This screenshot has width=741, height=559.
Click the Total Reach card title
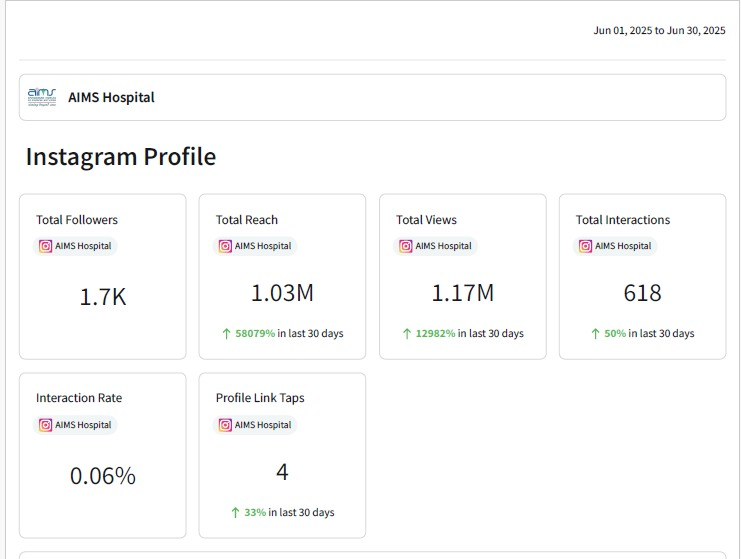[247, 220]
